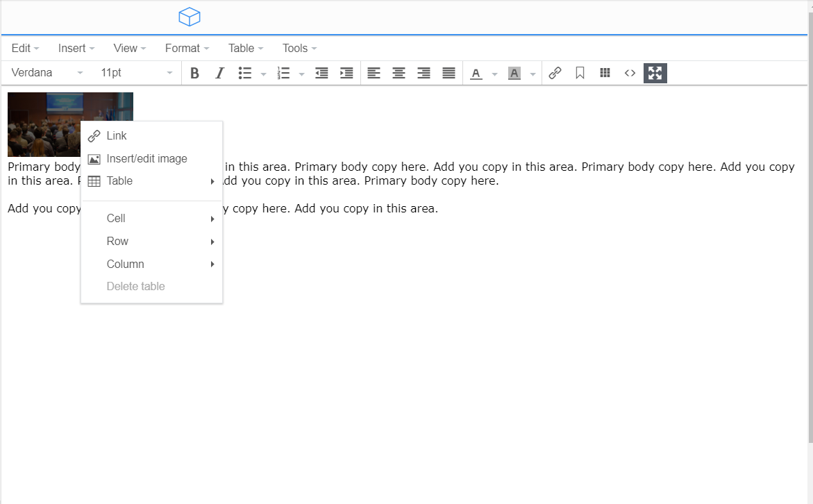This screenshot has height=504, width=813.
Task: Insert a numbered list
Action: (x=283, y=73)
